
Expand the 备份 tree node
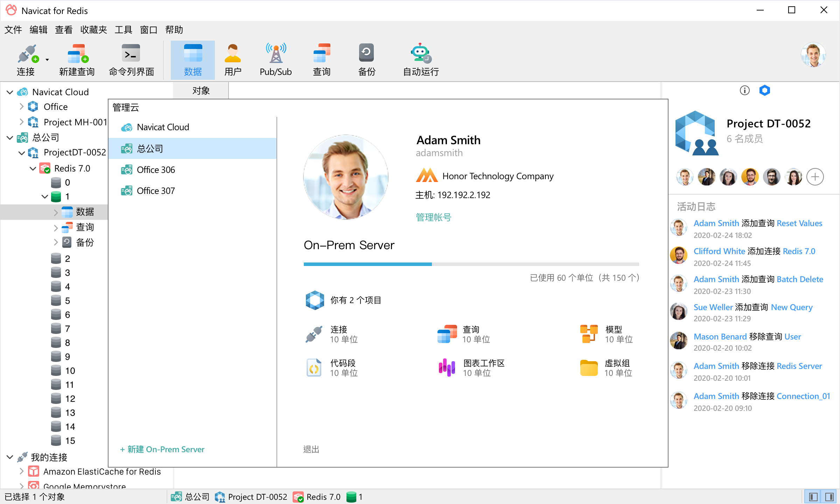[56, 242]
